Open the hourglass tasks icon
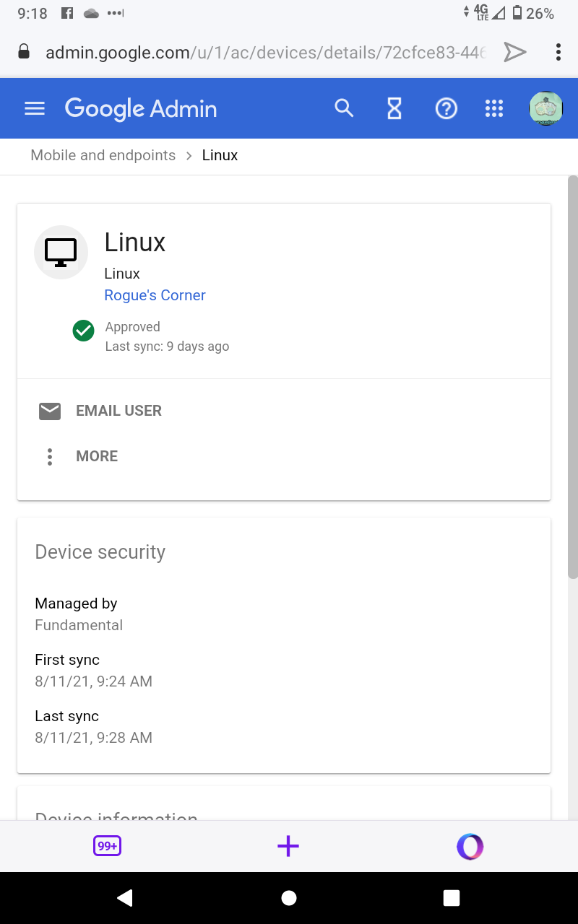The width and height of the screenshot is (578, 924). tap(394, 108)
